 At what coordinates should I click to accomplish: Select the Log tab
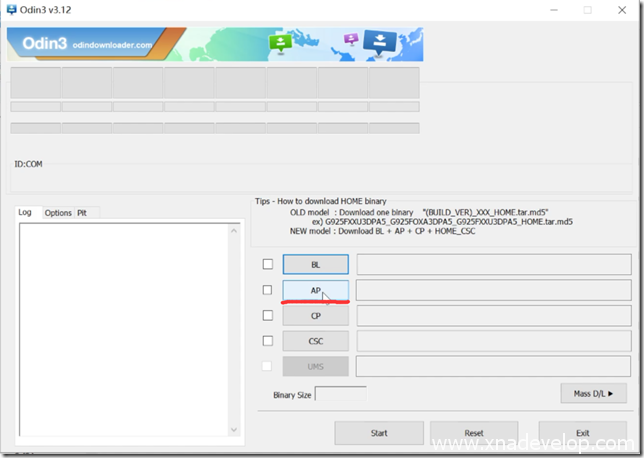pos(25,213)
